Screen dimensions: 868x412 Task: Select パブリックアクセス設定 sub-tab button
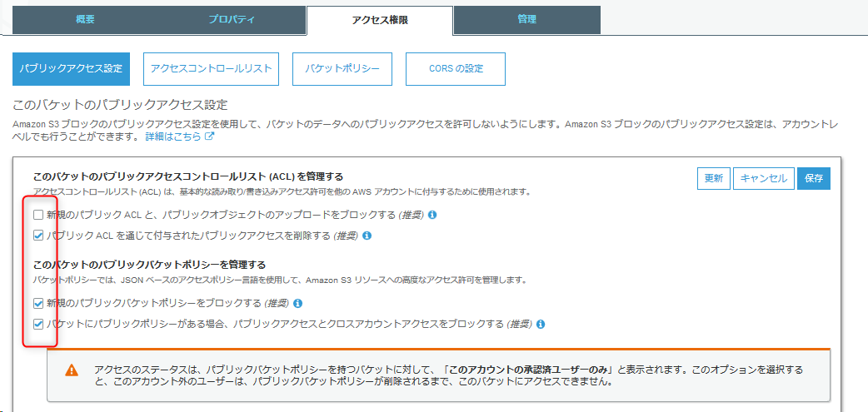(x=71, y=69)
